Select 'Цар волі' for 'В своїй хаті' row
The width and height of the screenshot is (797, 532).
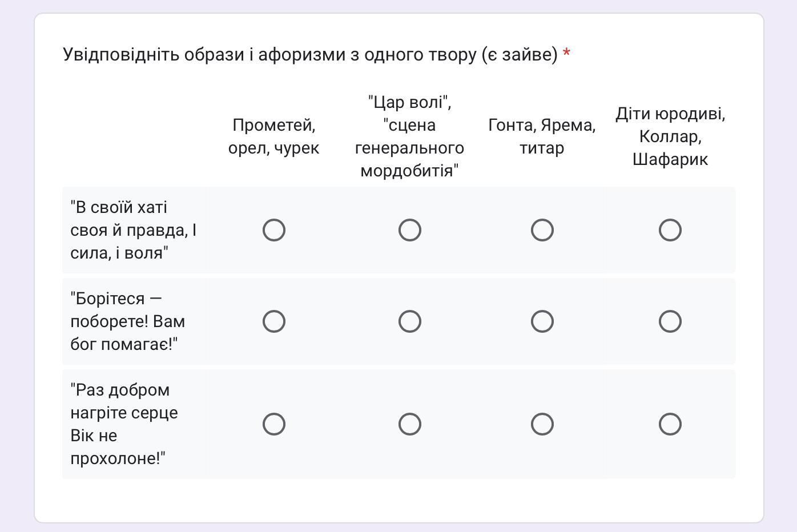[410, 230]
